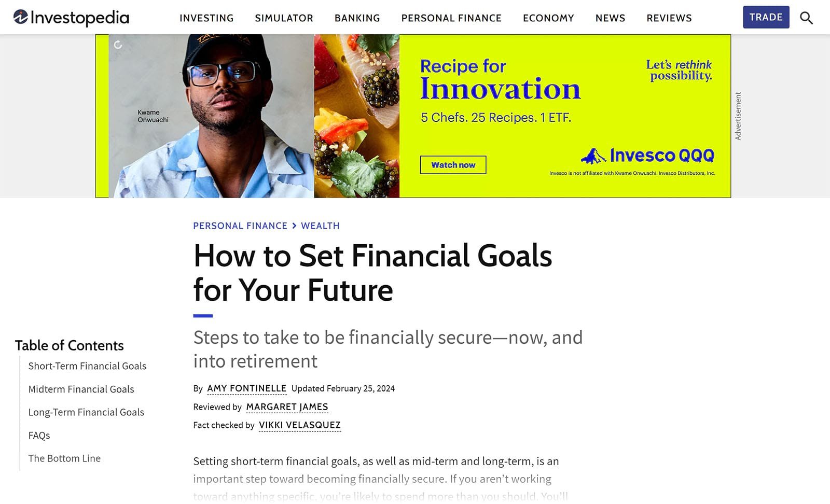
Task: Open the PERSONAL FINANCE breadcrumb link
Action: tap(240, 226)
